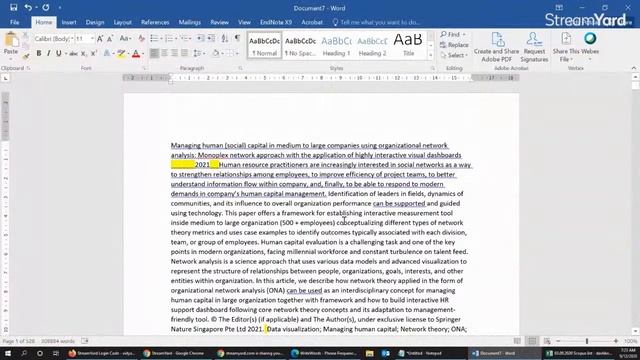Image resolution: width=640 pixels, height=360 pixels.
Task: Switch to the Review tab
Action: tap(220, 22)
